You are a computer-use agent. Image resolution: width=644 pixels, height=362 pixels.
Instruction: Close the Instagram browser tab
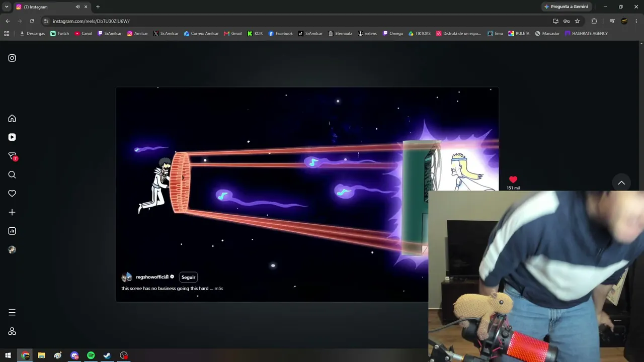click(x=86, y=7)
